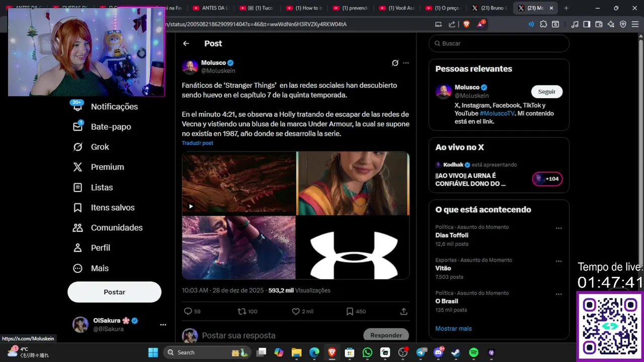Click the Seguir button for Molusco
The image size is (644, 362).
[x=547, y=92]
